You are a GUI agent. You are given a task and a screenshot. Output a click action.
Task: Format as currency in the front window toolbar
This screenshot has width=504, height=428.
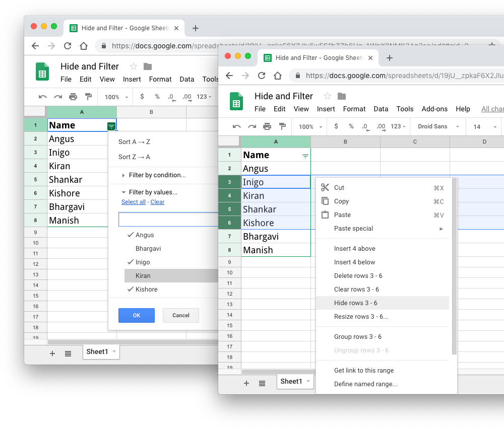pos(336,126)
